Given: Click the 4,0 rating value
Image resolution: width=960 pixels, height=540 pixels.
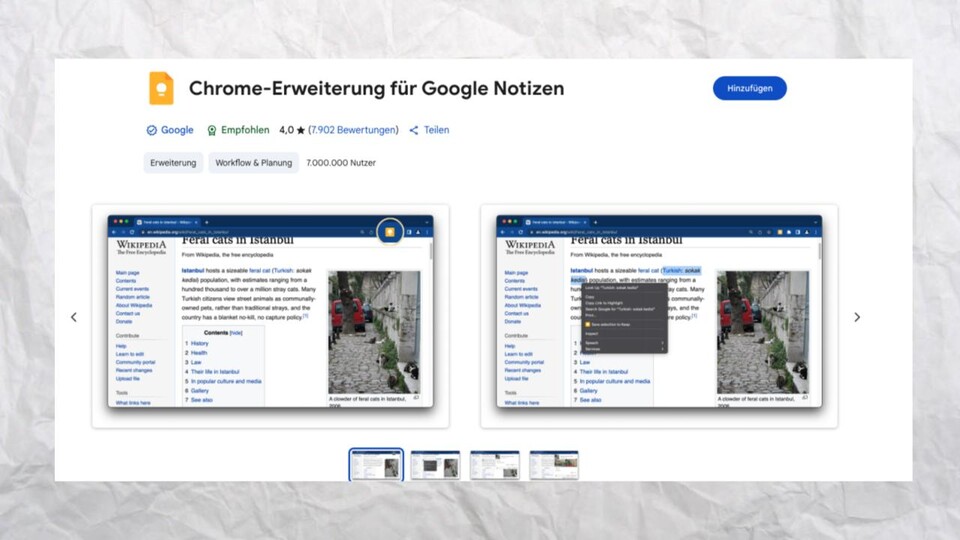Looking at the screenshot, I should [286, 130].
